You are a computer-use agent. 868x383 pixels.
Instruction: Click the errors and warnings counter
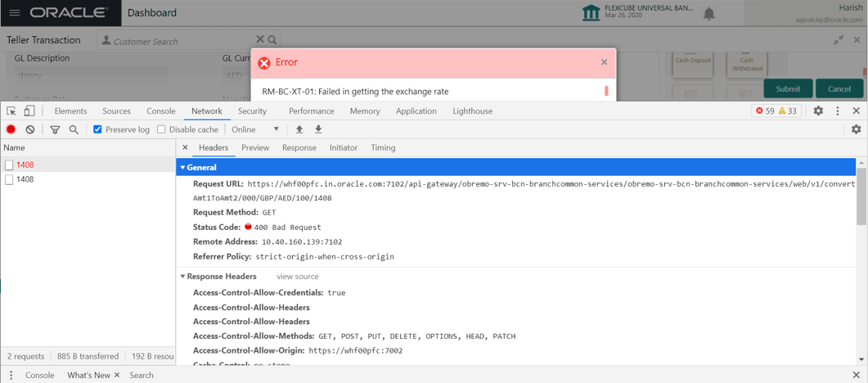click(776, 110)
